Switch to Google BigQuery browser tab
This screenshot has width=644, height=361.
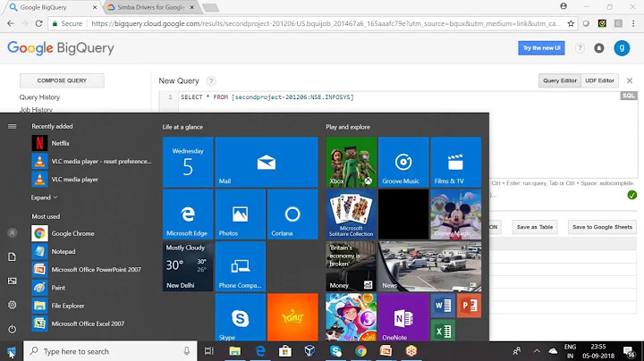tap(54, 7)
